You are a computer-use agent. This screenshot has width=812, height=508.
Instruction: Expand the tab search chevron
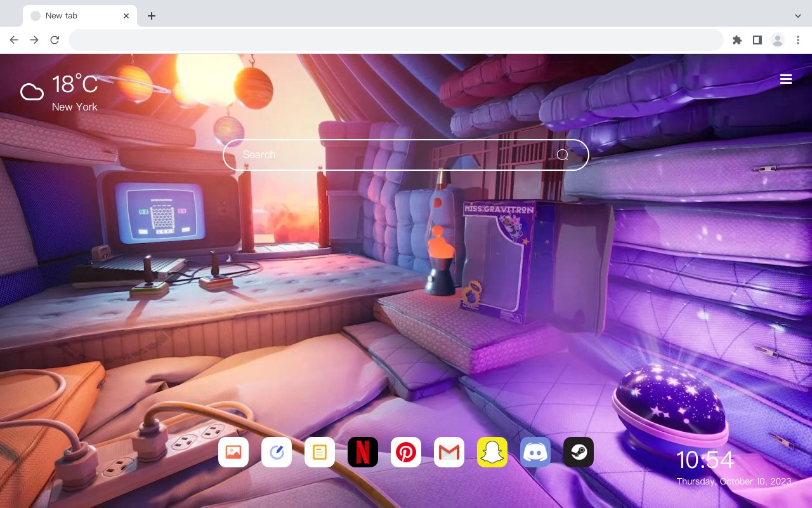[x=798, y=16]
